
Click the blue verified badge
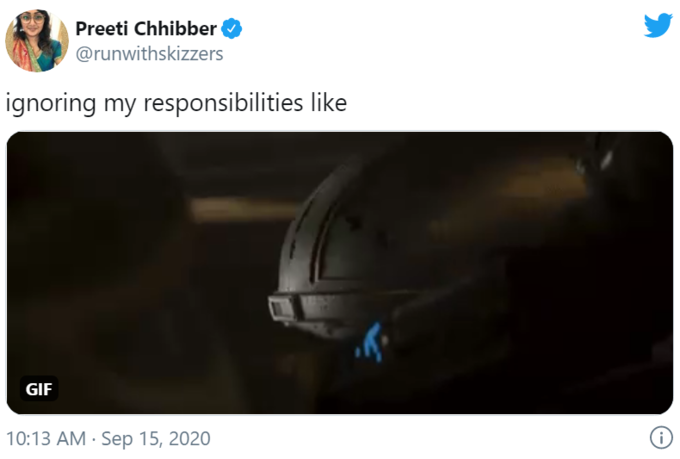(x=232, y=29)
